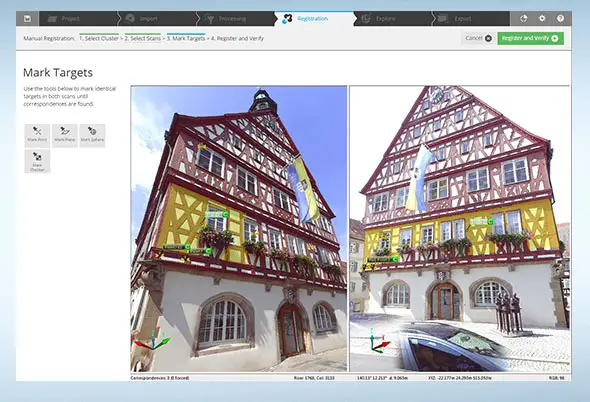Cancel the manual registration
590x402 pixels.
(x=478, y=38)
